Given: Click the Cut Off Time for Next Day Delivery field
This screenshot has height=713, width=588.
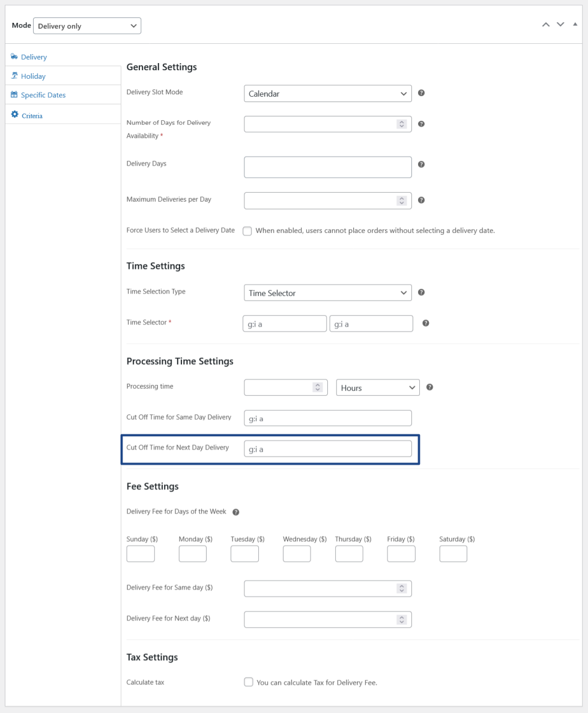Looking at the screenshot, I should pyautogui.click(x=327, y=449).
